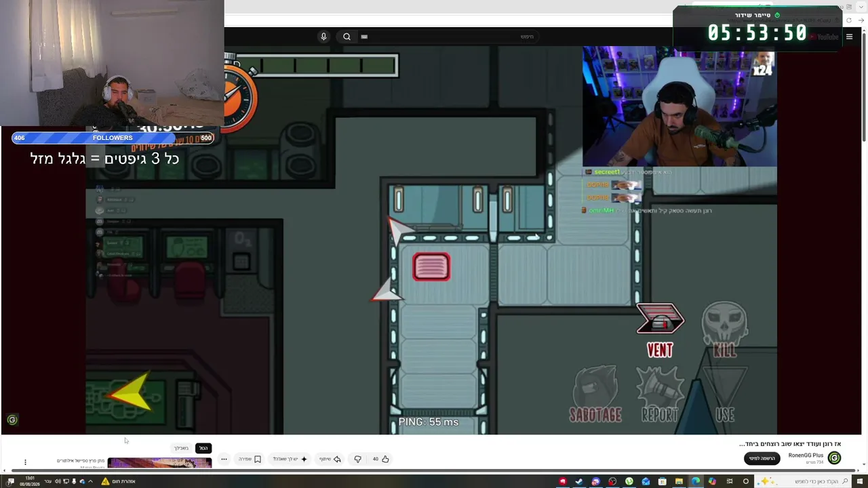Open Microsoft Store from the taskbar
Viewport: 868px width, 488px height.
[663, 481]
